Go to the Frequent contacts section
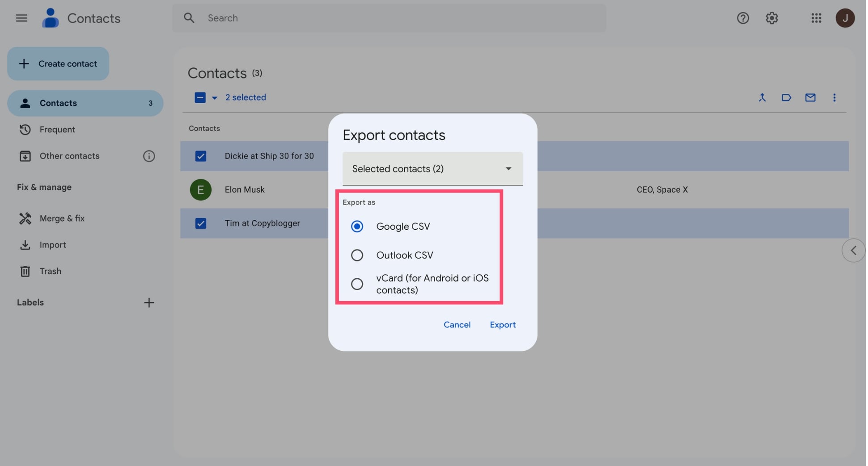Image resolution: width=868 pixels, height=466 pixels. coord(57,130)
